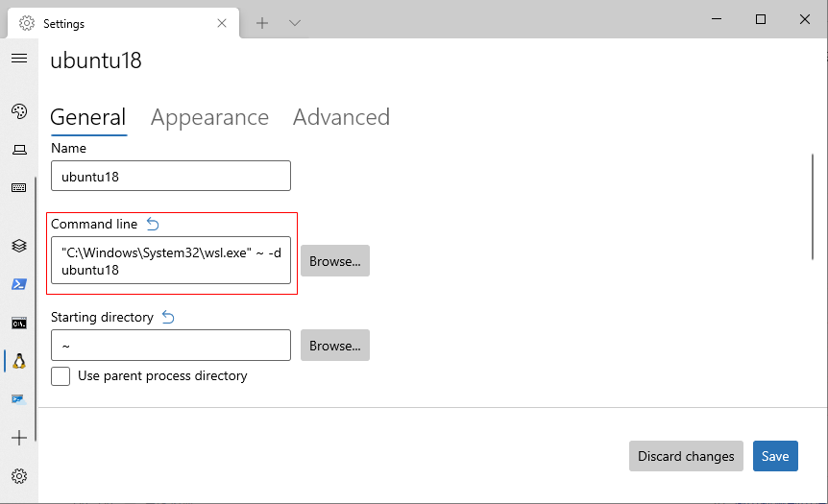Select the Command Prompt profile icon
This screenshot has height=504, width=828.
coord(19,323)
